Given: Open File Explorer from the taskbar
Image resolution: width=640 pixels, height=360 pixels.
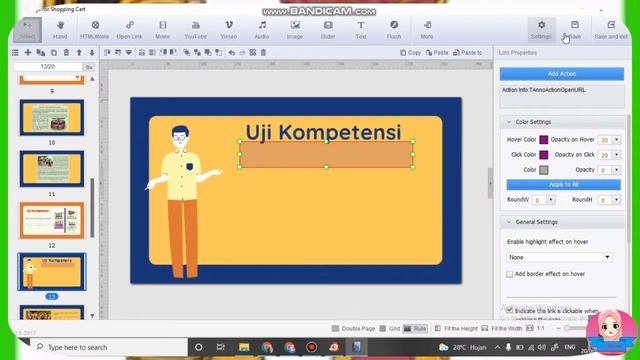Looking at the screenshot, I should (244, 347).
